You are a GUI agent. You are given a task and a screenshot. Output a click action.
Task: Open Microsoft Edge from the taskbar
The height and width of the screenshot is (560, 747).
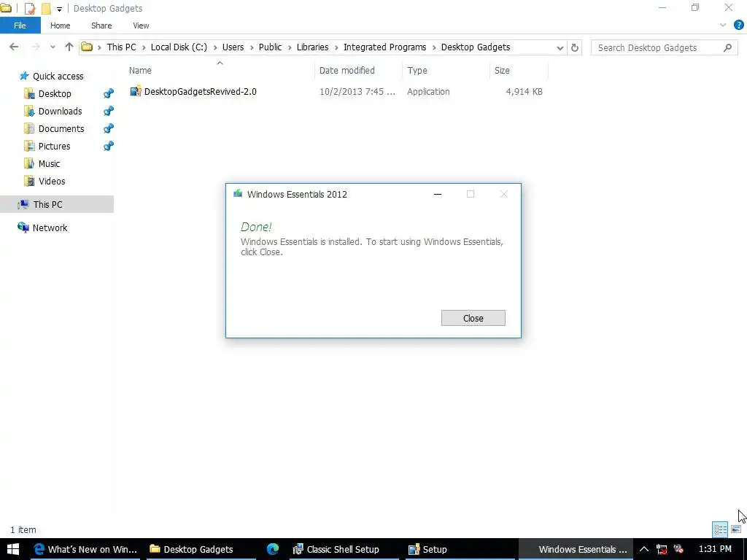point(273,550)
